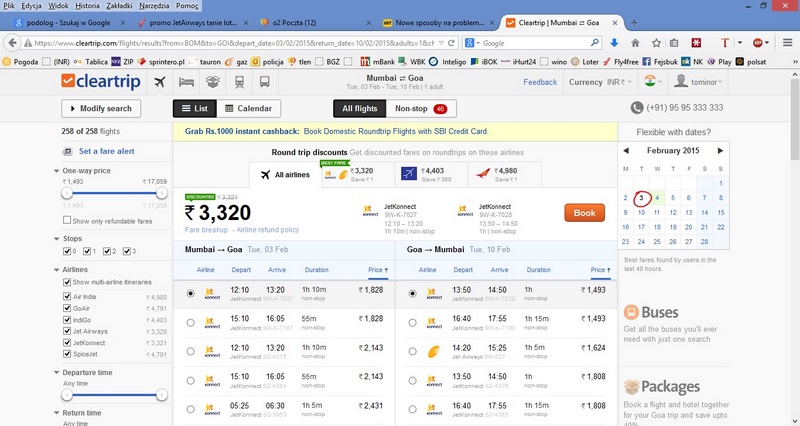Screen dimensions: 800x426
Task: Select the Trains icon in header
Action: pos(239,82)
